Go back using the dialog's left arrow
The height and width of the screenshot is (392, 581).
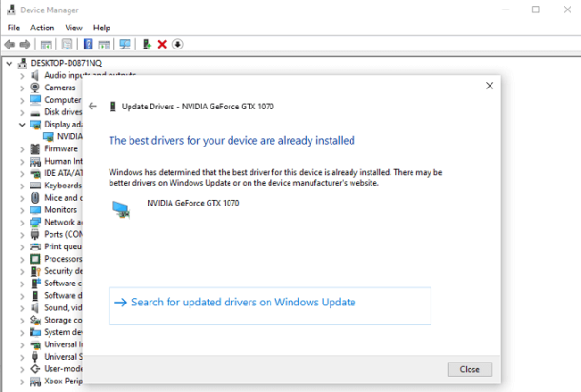click(x=92, y=107)
